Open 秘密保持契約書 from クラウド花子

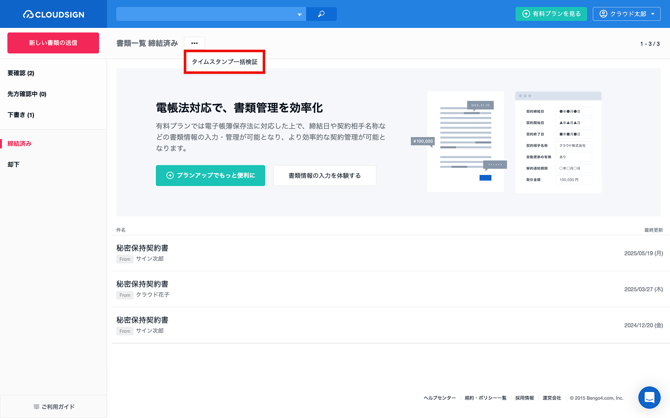point(142,284)
